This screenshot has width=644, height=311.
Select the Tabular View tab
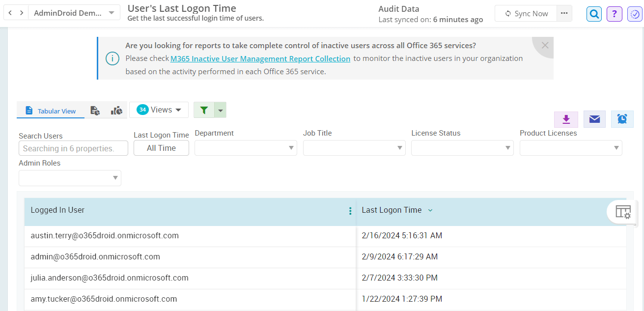(51, 111)
